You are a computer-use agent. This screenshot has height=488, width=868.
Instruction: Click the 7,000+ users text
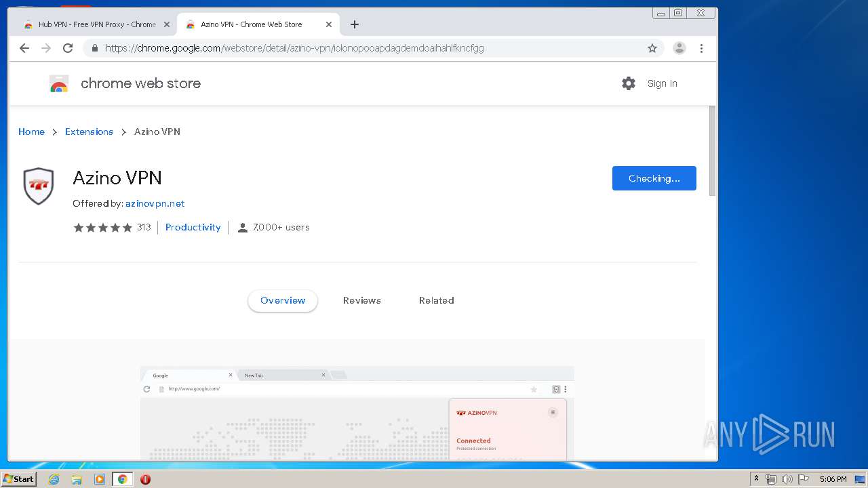click(281, 228)
